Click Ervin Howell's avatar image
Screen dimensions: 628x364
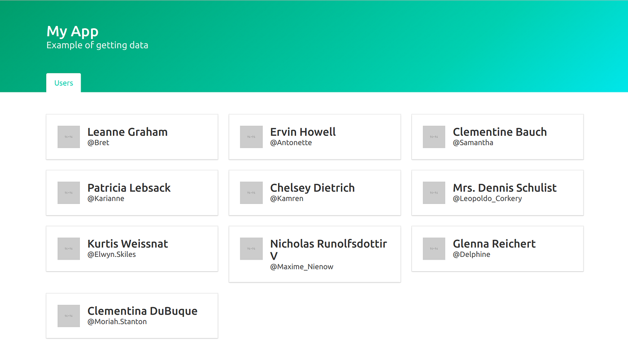[251, 137]
